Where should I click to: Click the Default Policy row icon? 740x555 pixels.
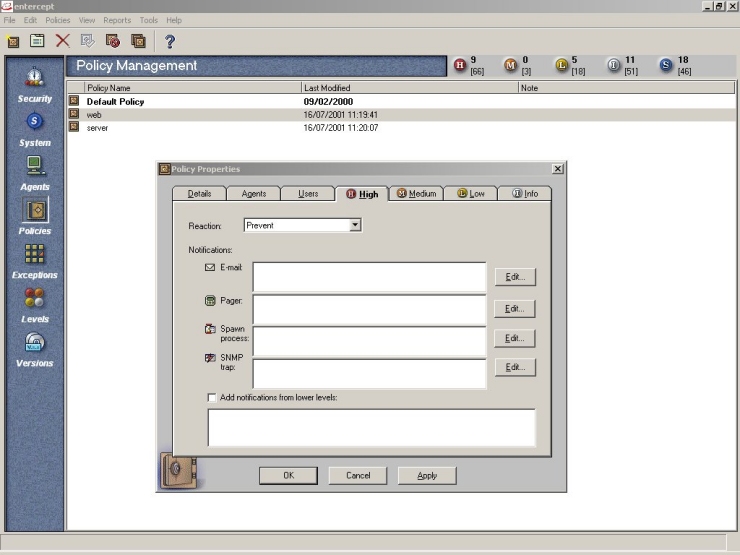click(74, 101)
